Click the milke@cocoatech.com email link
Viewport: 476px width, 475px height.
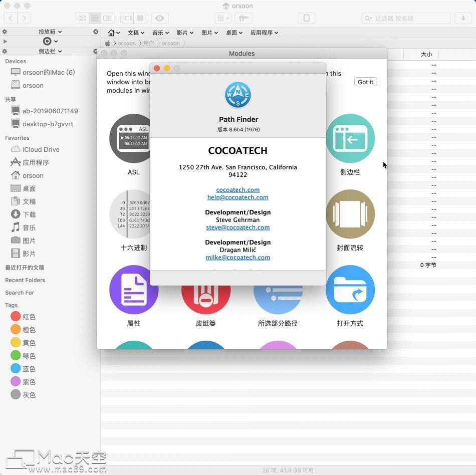(237, 258)
